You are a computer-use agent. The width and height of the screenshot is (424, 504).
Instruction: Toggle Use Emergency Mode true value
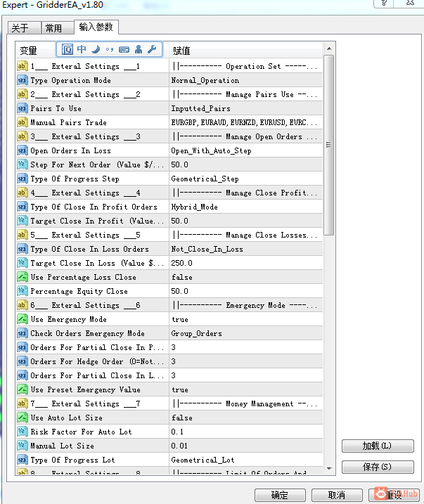[x=180, y=320]
